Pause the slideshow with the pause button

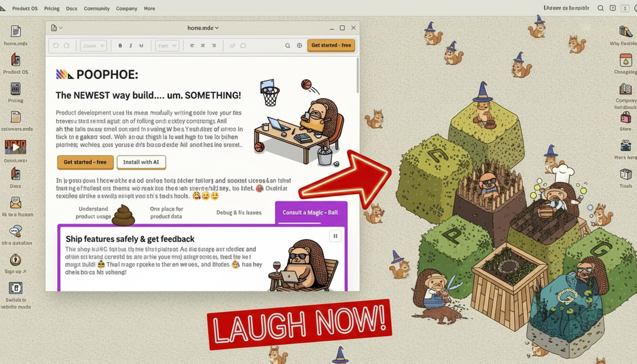pyautogui.click(x=335, y=236)
